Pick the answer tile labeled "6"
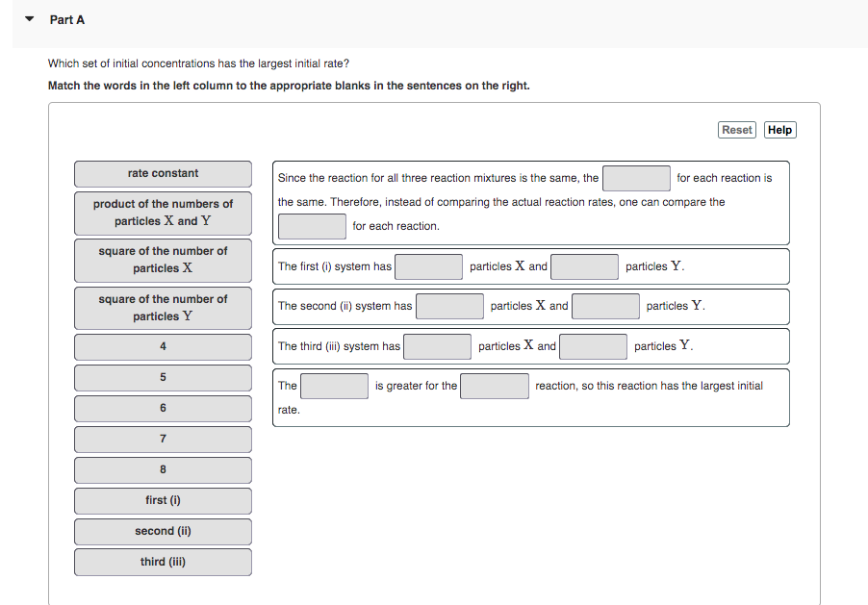 [162, 408]
